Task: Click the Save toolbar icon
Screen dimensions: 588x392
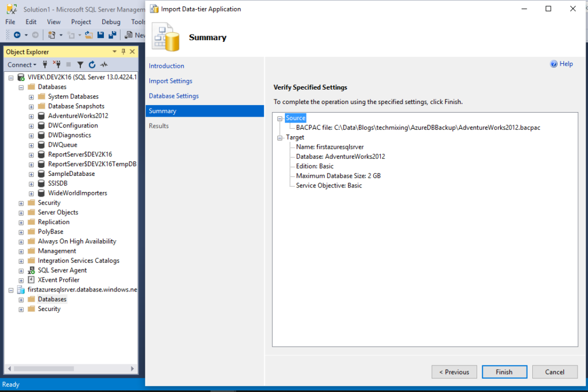Action: 100,35
